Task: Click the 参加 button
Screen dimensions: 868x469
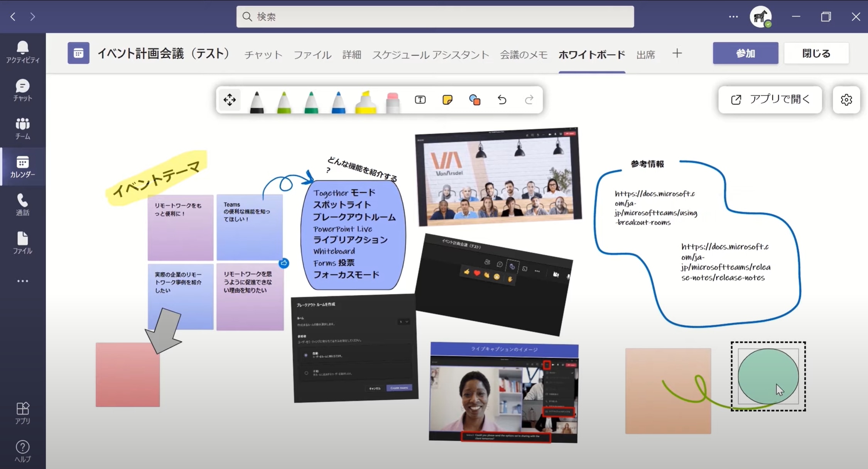Action: (745, 53)
